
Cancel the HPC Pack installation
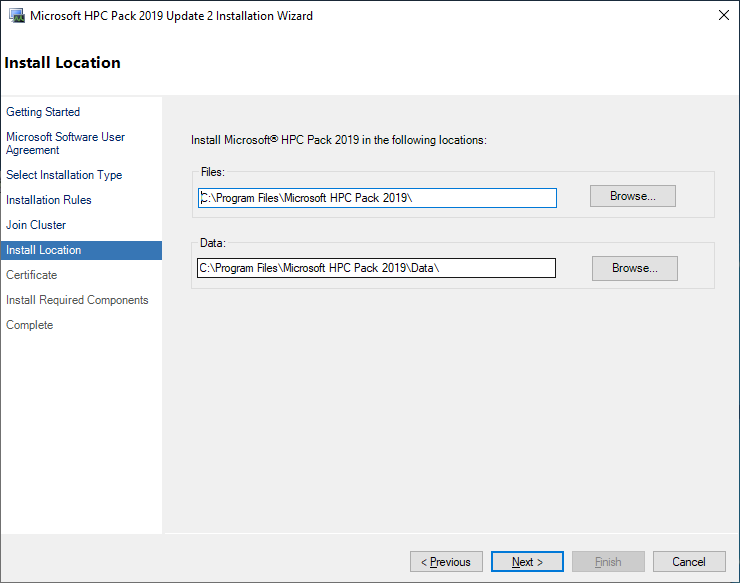689,562
